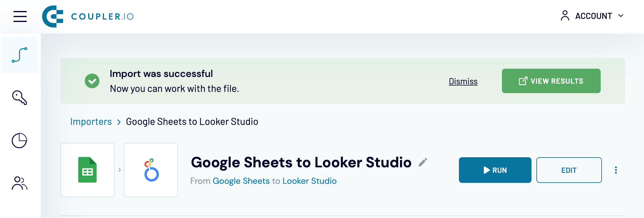Click the account user icon
The image size is (644, 218).
point(565,16)
